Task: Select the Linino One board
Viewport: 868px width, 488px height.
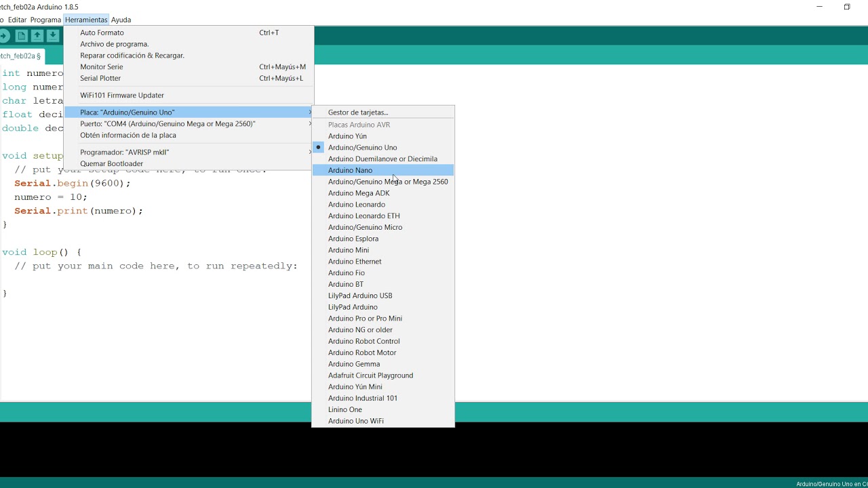Action: 383,409
